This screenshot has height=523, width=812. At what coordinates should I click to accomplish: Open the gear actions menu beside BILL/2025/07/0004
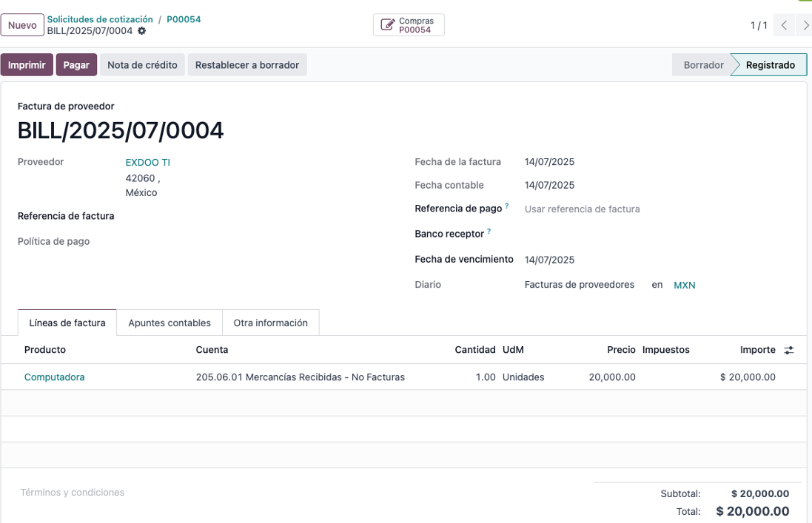141,31
